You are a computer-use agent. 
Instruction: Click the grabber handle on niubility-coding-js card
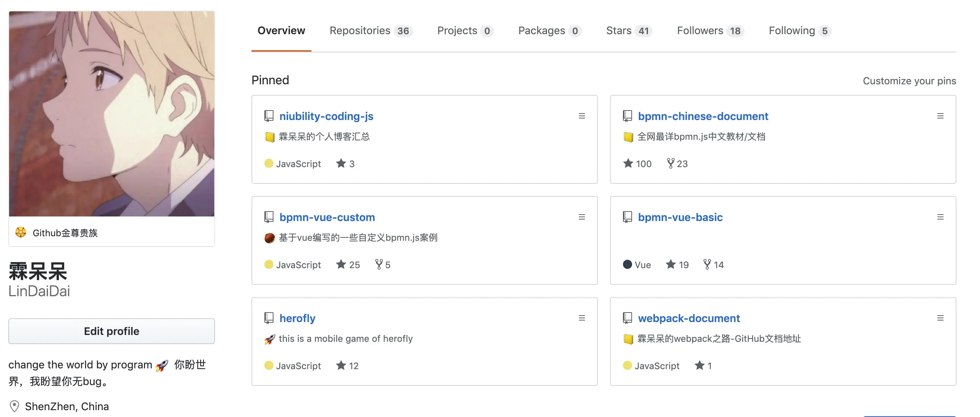coord(581,116)
